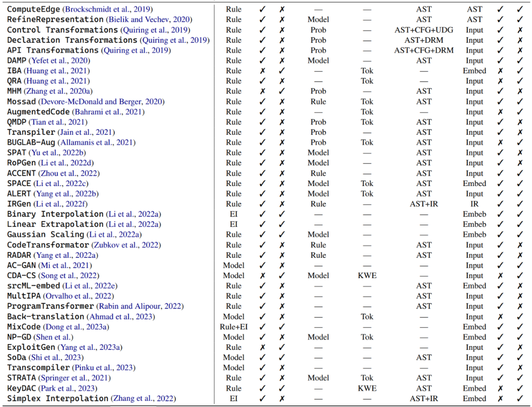
Task: Select the Back-translation method name
Action: tap(45, 316)
